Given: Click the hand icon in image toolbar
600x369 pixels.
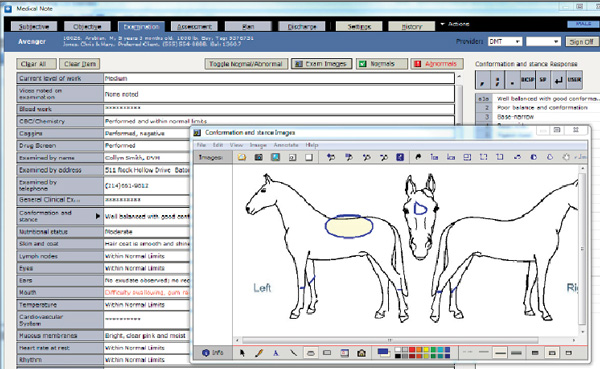Looking at the screenshot, I should [x=566, y=157].
